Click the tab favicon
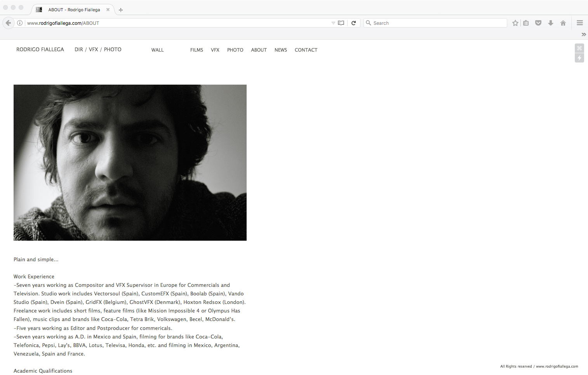Viewport: 588px width, 375px height. click(39, 10)
